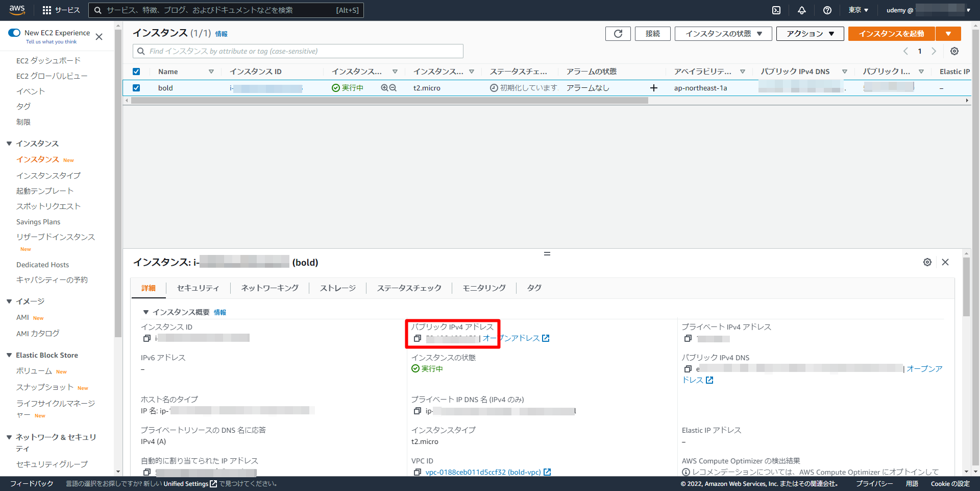Uncheck the bold instance row checkbox

136,88
